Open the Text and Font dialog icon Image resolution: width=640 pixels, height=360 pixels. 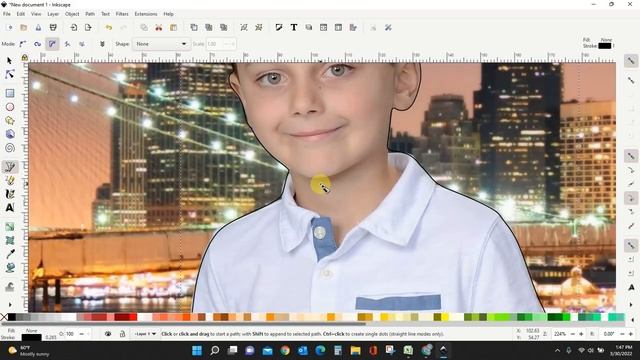294,27
